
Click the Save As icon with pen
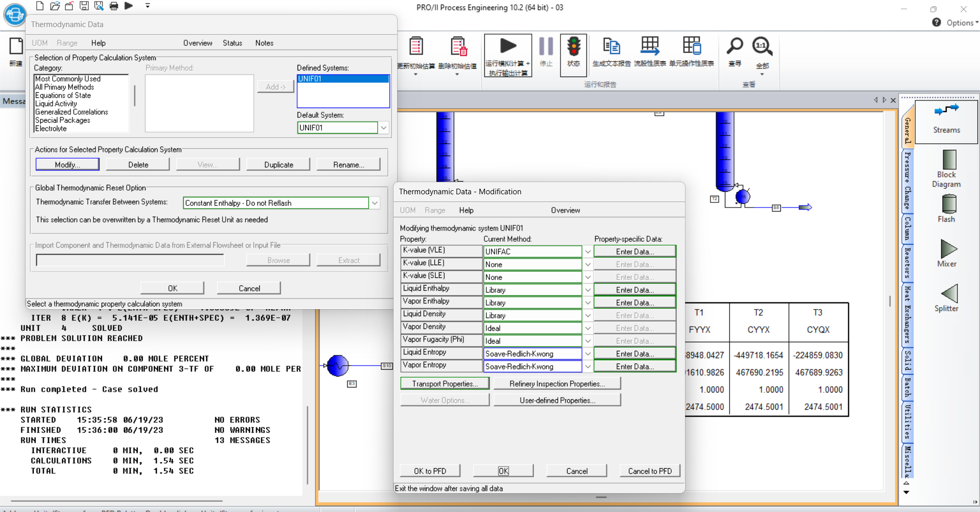[x=99, y=6]
